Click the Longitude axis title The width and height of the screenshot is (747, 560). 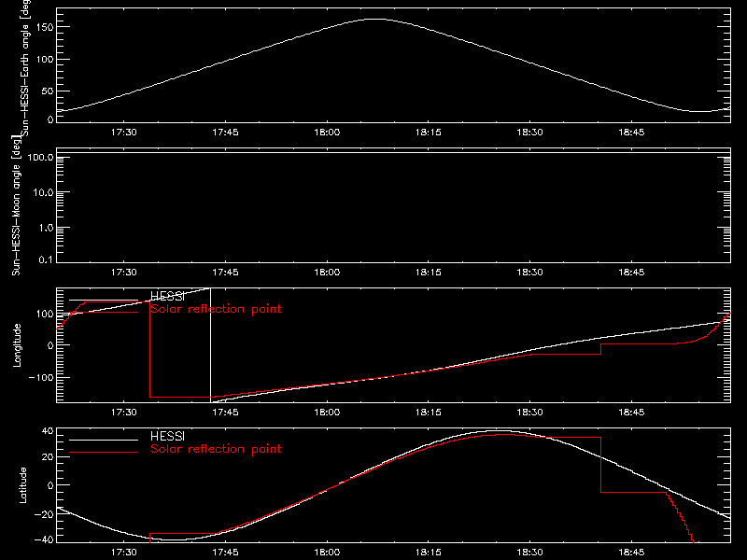(x=17, y=345)
